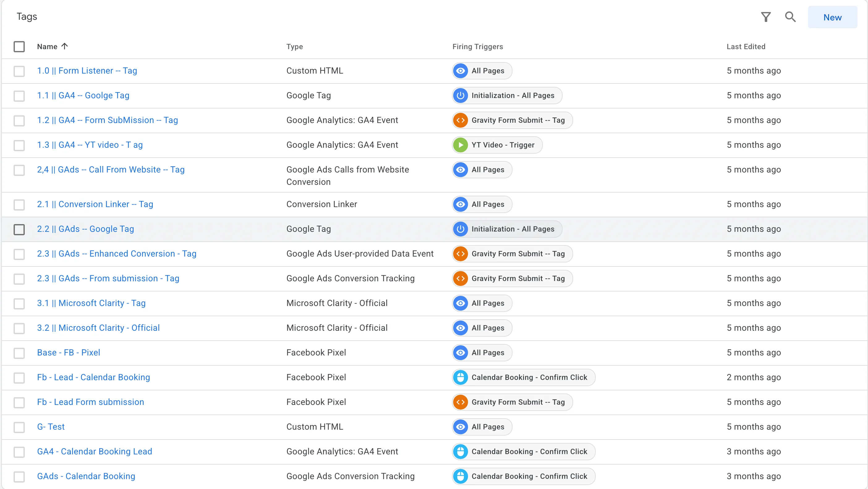
Task: Check the 2.2 GAds Google Tag checkbox
Action: pos(19,229)
